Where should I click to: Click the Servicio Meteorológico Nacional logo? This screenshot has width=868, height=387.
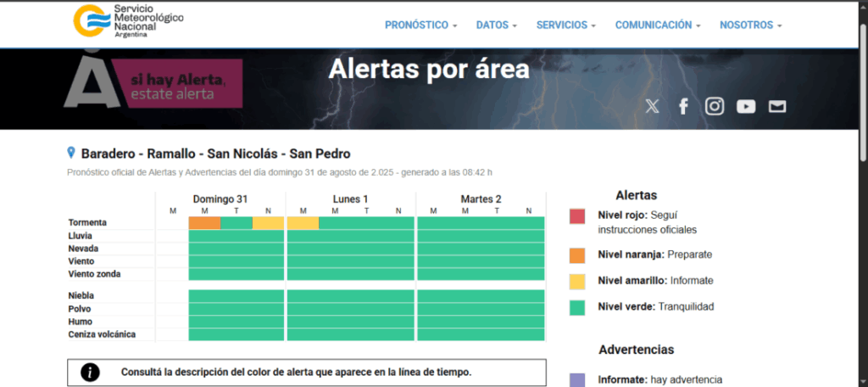(x=127, y=21)
